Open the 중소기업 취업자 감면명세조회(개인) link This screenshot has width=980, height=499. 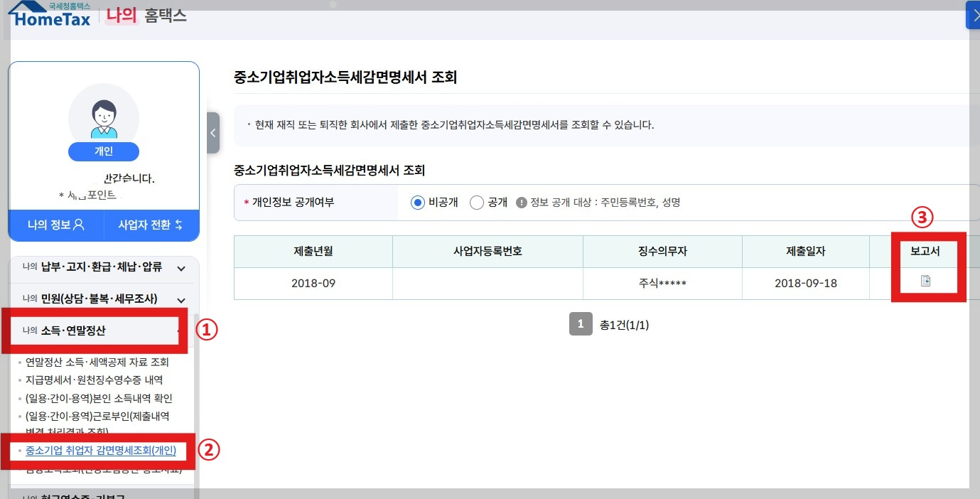pos(107,451)
